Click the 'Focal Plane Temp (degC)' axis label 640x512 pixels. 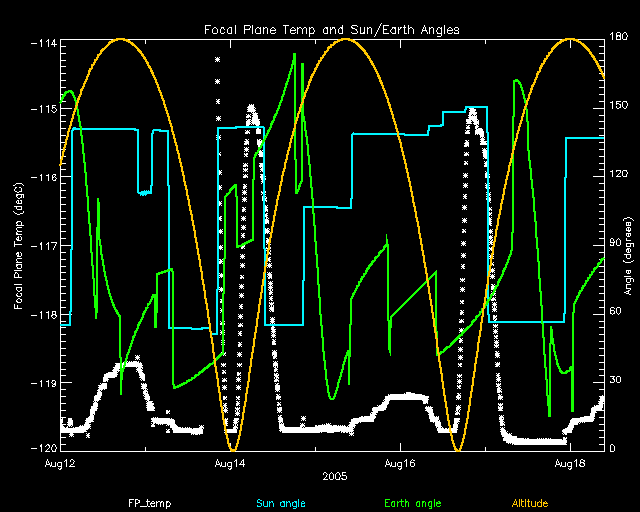click(19, 244)
